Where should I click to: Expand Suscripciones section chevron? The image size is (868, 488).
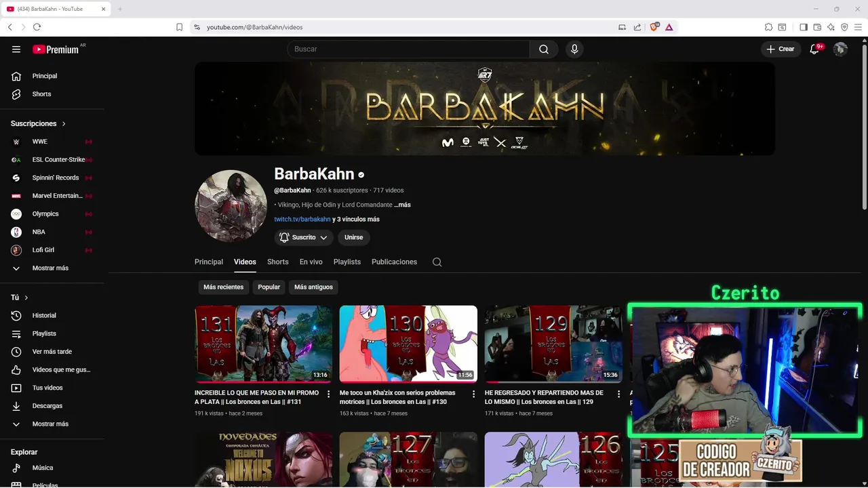pyautogui.click(x=64, y=124)
